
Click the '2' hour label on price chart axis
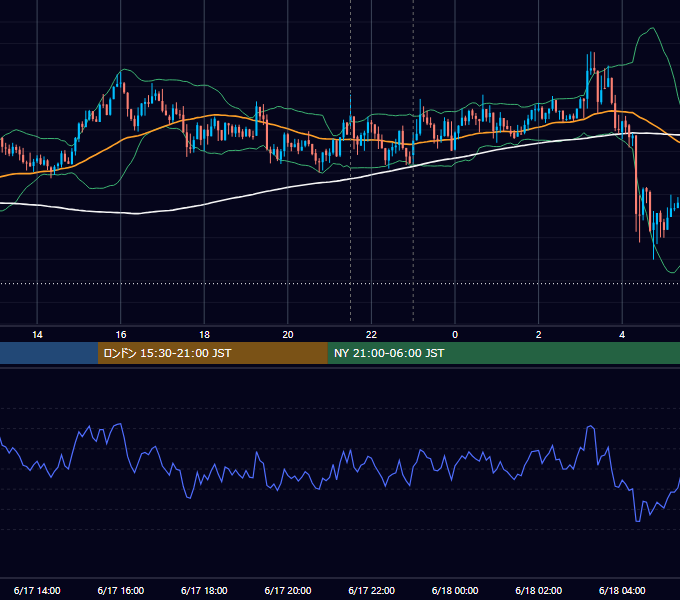click(539, 335)
